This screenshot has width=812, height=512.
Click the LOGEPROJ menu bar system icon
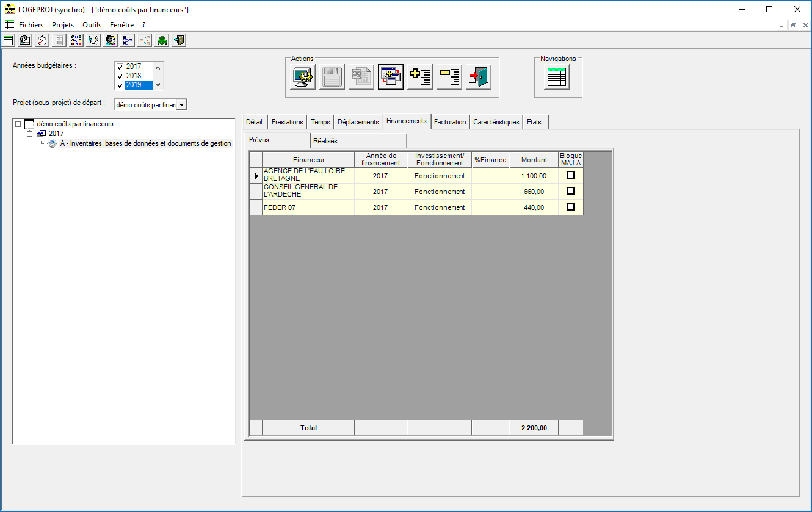click(x=9, y=25)
